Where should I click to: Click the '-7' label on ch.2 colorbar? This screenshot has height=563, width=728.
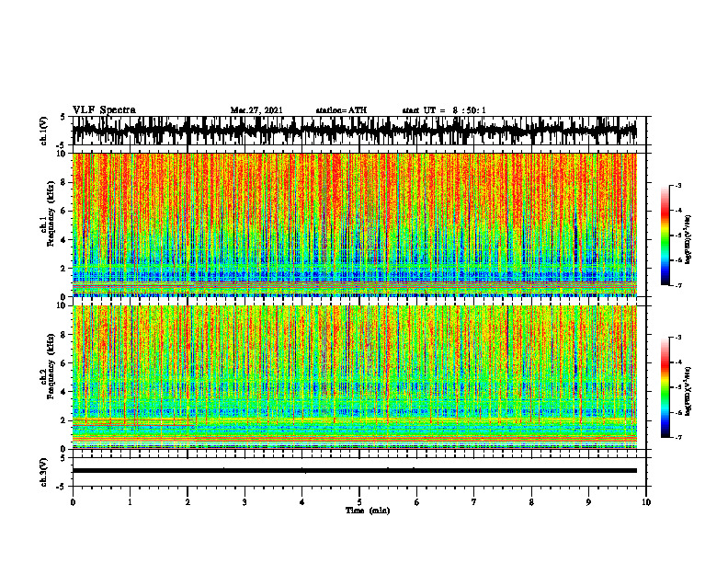678,437
